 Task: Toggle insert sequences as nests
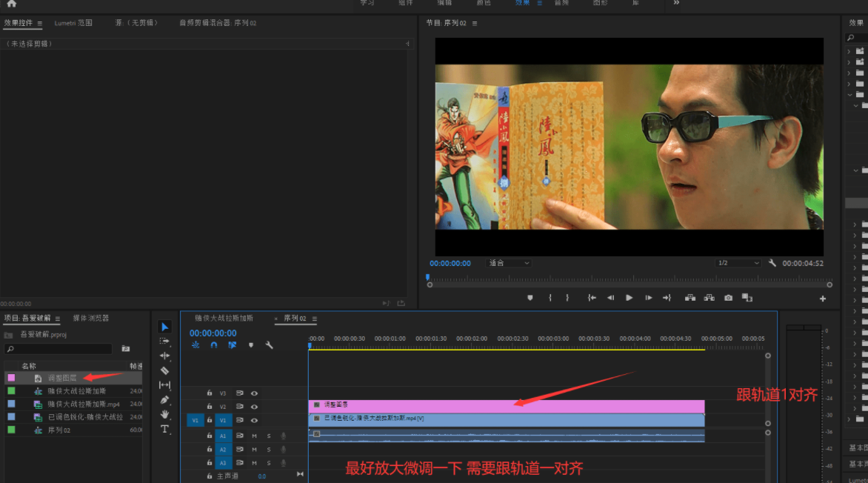pyautogui.click(x=196, y=345)
